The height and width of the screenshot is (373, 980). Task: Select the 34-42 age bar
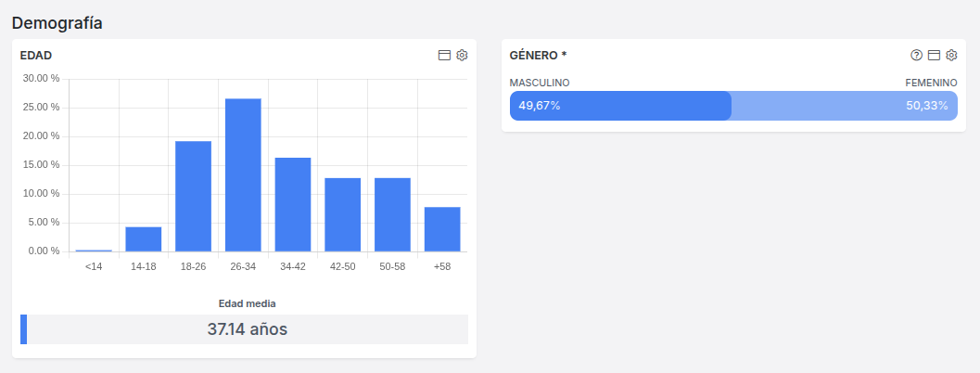(293, 204)
